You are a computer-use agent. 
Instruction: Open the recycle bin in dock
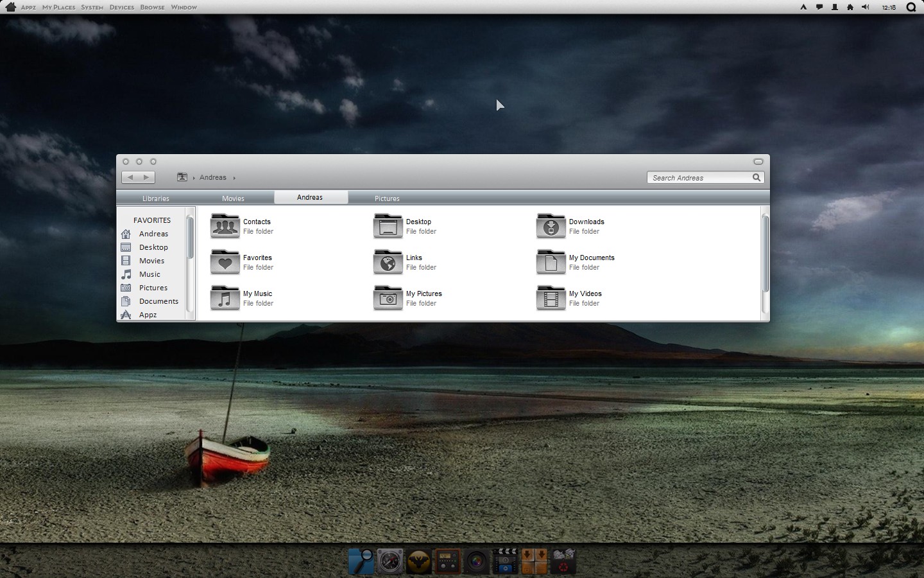click(x=563, y=561)
